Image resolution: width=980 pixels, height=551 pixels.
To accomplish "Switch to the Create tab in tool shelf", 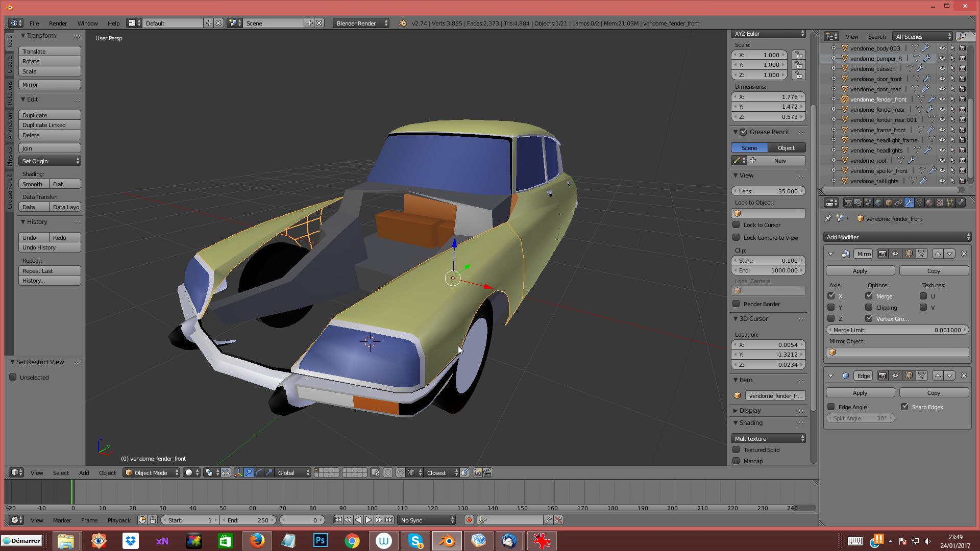I will (9, 64).
